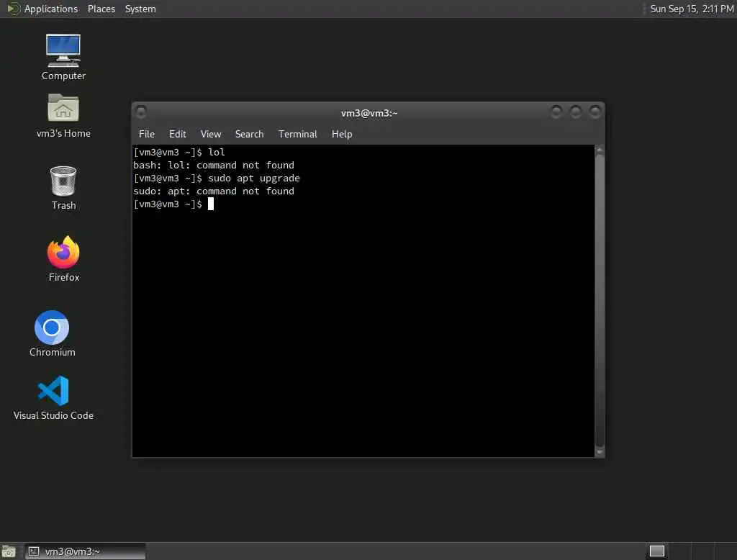Click the scrollbar down arrow in terminal
The height and width of the screenshot is (560, 737).
pos(600,452)
